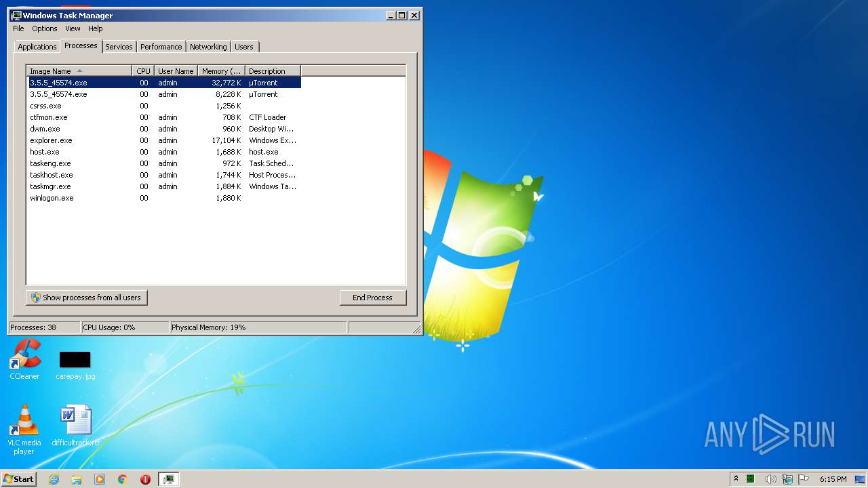
Task: Click network tray icon
Action: pos(787,479)
